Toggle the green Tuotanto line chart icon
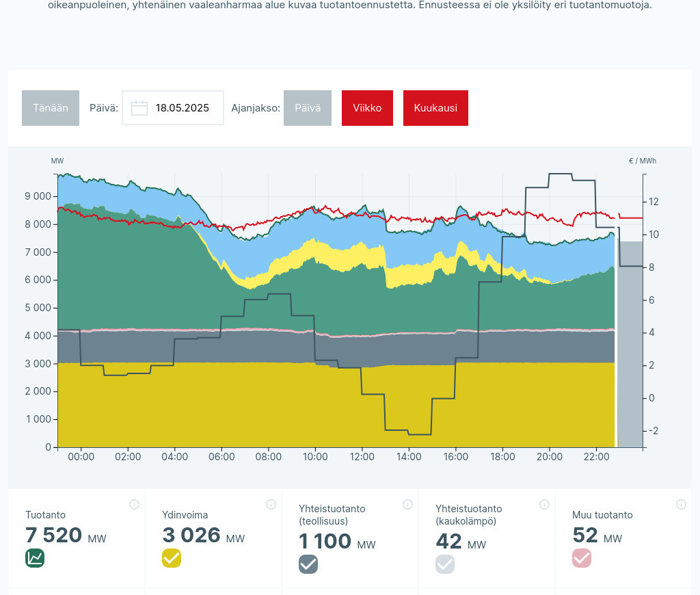The width and height of the screenshot is (700, 595). click(x=35, y=558)
